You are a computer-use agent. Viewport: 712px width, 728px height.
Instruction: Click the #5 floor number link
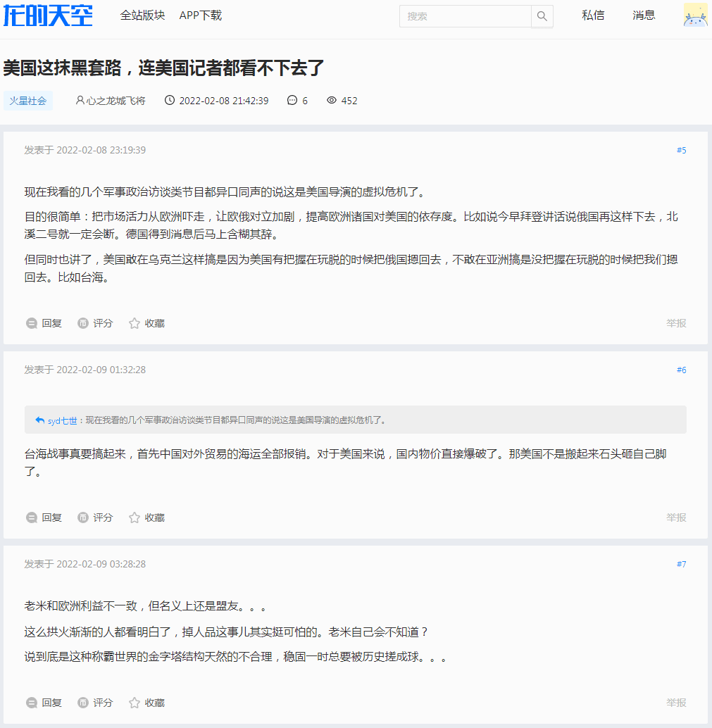pyautogui.click(x=681, y=150)
